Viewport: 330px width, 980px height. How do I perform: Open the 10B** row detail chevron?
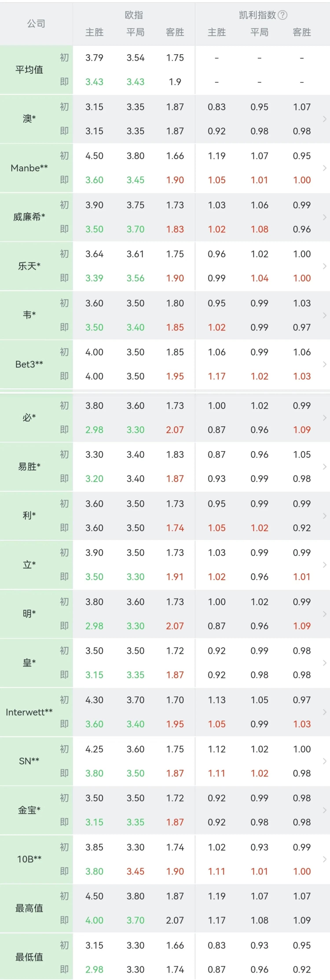pos(324,859)
